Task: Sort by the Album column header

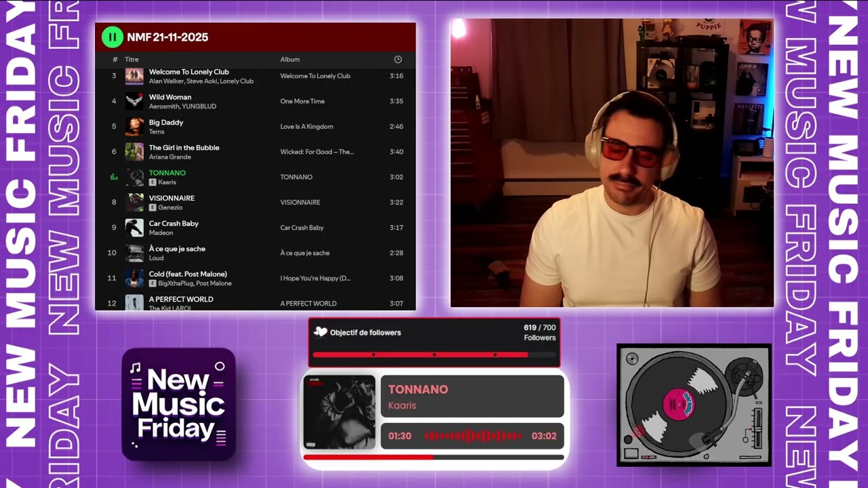Action: click(290, 60)
